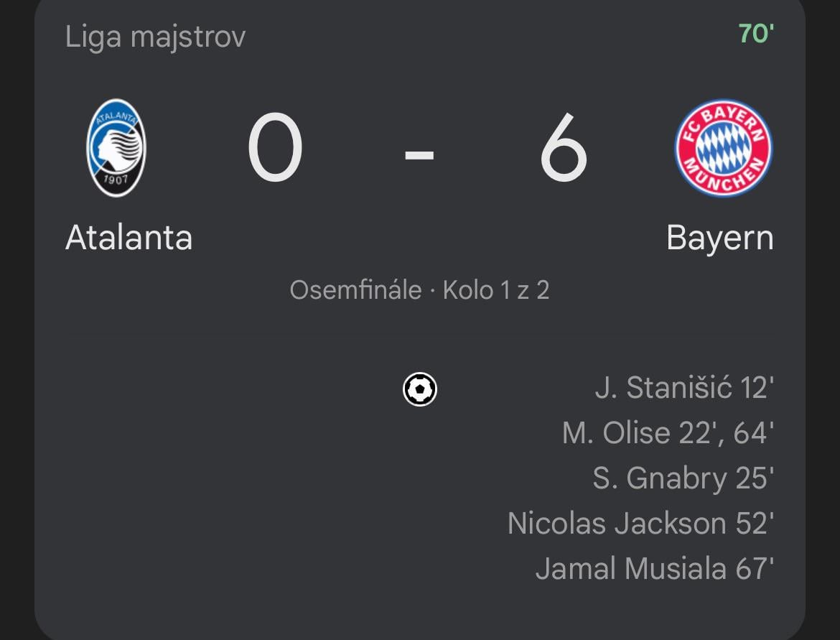Screen dimensions: 840x640
Task: Select scorer Nicolas Jackson 52'
Action: pos(640,524)
